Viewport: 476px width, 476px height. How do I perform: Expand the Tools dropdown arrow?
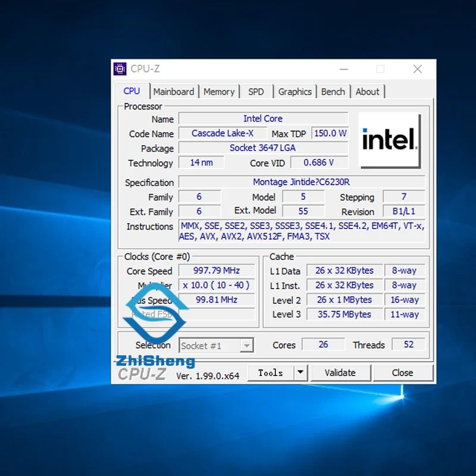click(x=300, y=373)
